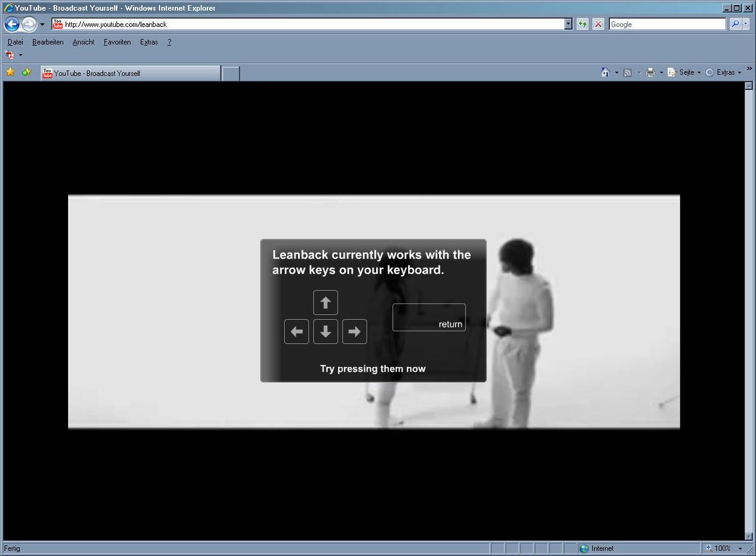Open the Seite command bar menu
756x556 pixels.
[684, 72]
